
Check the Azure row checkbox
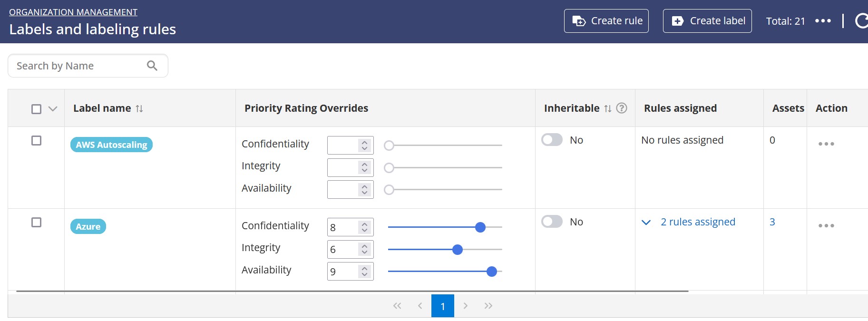[x=36, y=222]
